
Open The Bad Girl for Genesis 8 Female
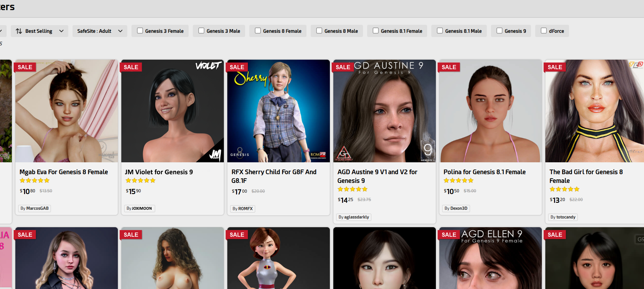(x=586, y=176)
